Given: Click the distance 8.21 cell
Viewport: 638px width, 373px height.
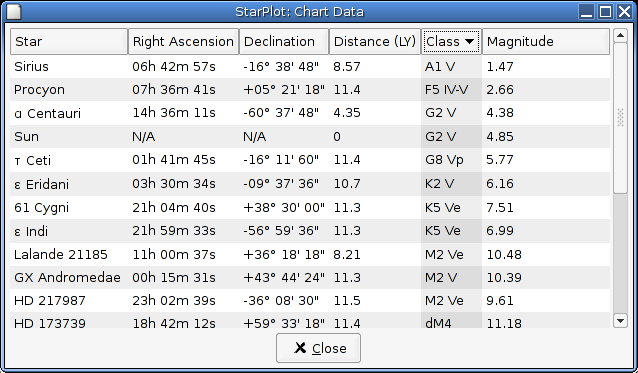Looking at the screenshot, I should (x=347, y=255).
